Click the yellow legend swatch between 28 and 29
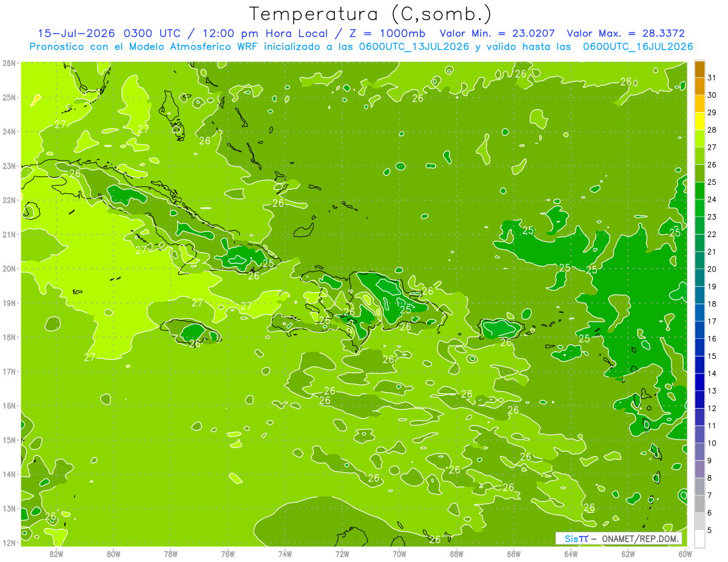728x562 pixels. [699, 121]
